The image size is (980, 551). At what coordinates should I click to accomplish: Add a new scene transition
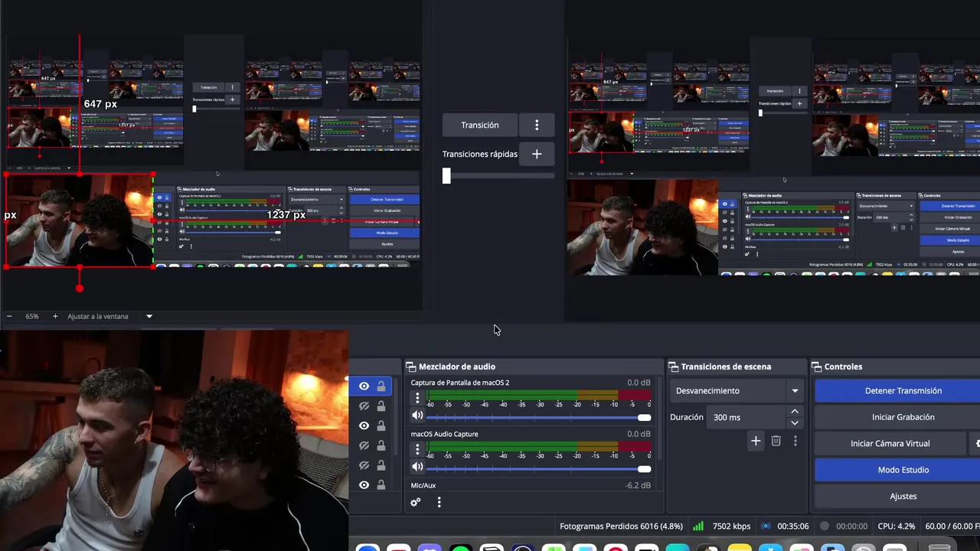point(756,441)
